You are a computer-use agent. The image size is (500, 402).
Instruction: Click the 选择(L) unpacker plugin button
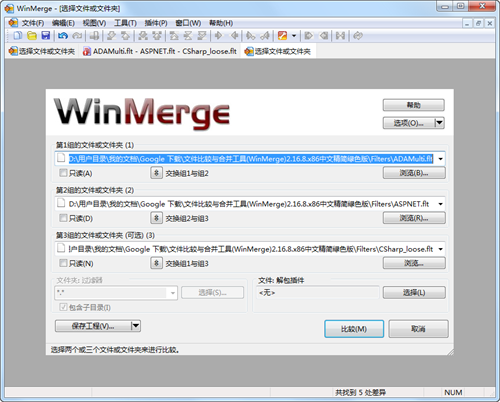click(414, 293)
